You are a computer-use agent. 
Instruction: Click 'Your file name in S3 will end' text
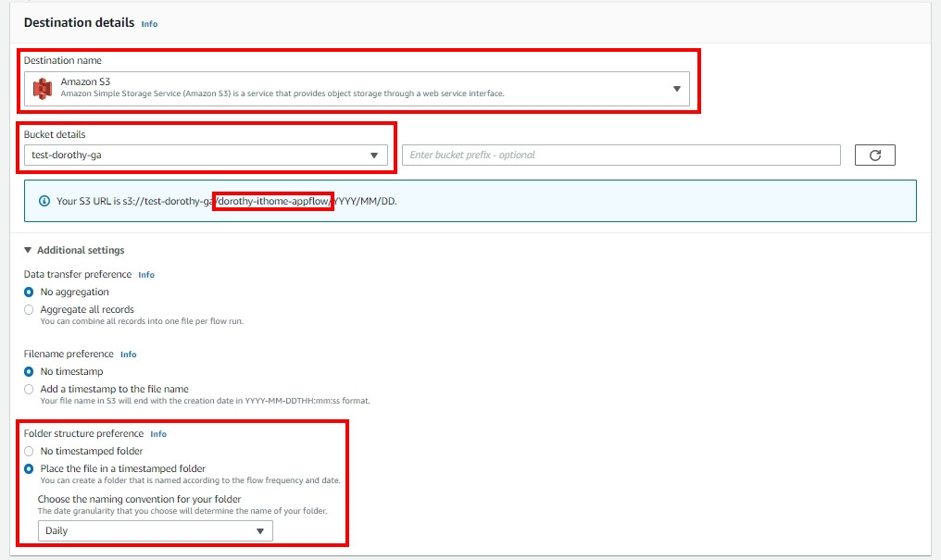206,401
